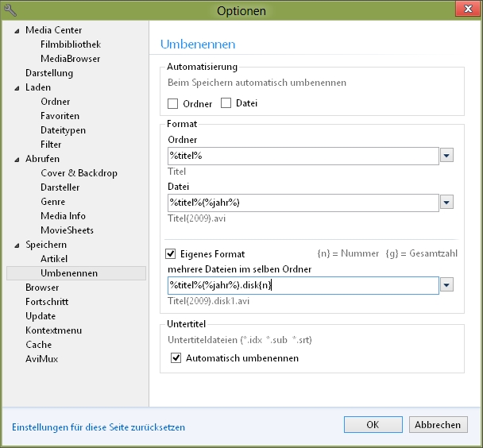483x448 pixels.
Task: Enable the Datei auto-rename checkbox
Action: (226, 102)
